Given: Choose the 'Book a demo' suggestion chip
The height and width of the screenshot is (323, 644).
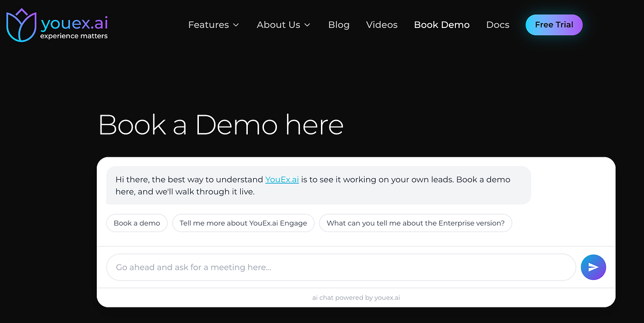Looking at the screenshot, I should coord(137,223).
